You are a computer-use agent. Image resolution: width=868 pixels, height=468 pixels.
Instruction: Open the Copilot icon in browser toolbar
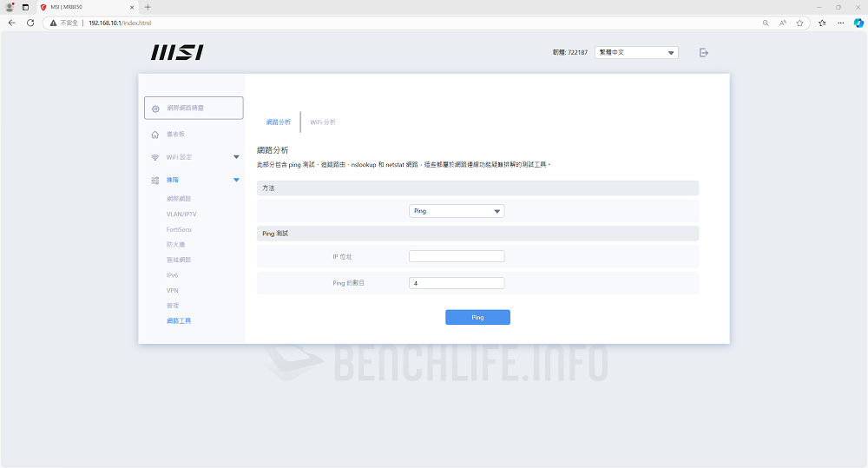pos(858,23)
